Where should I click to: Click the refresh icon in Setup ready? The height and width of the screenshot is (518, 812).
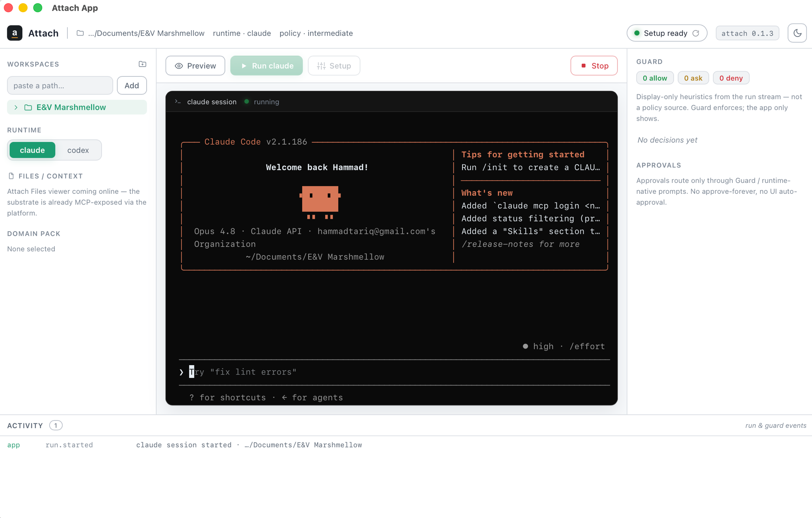pos(696,33)
